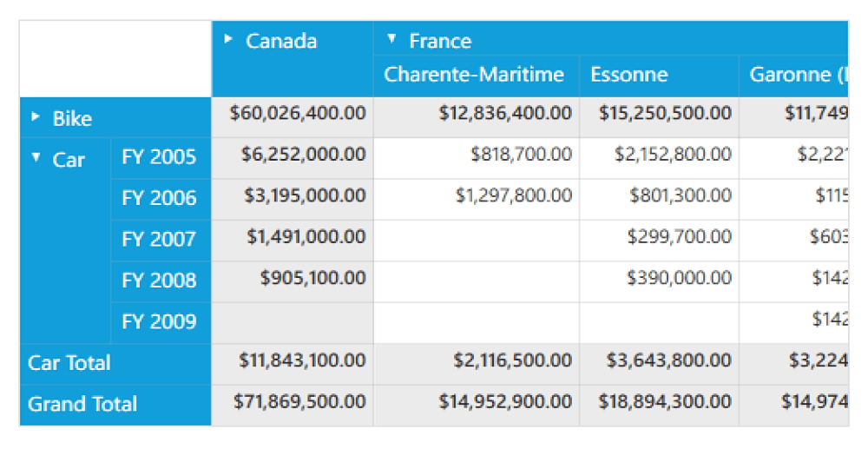Expand the Canada column group
The width and height of the screenshot is (868, 449).
point(228,39)
